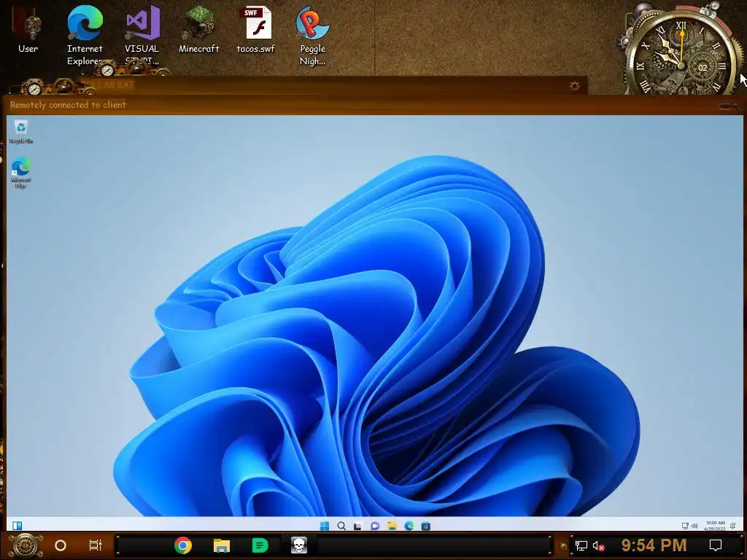Open Microsoft Store on the remote taskbar
This screenshot has height=560, width=747.
tap(426, 526)
